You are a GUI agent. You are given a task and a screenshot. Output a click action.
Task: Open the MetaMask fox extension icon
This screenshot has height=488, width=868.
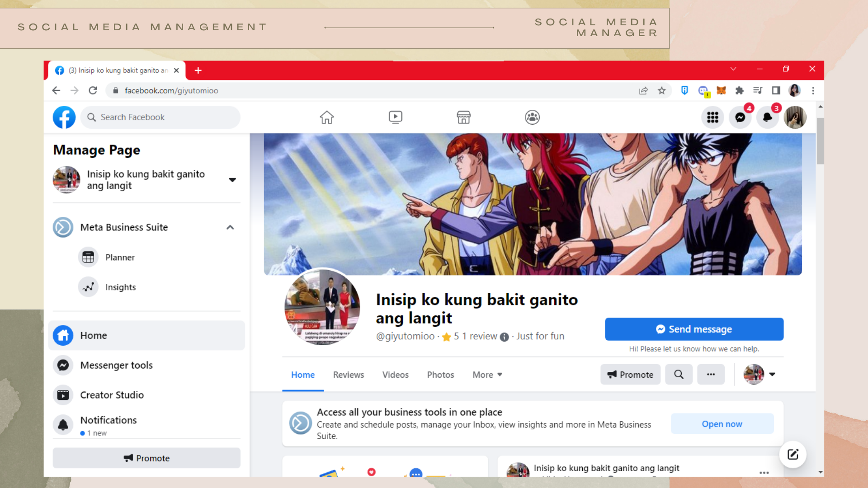point(721,90)
